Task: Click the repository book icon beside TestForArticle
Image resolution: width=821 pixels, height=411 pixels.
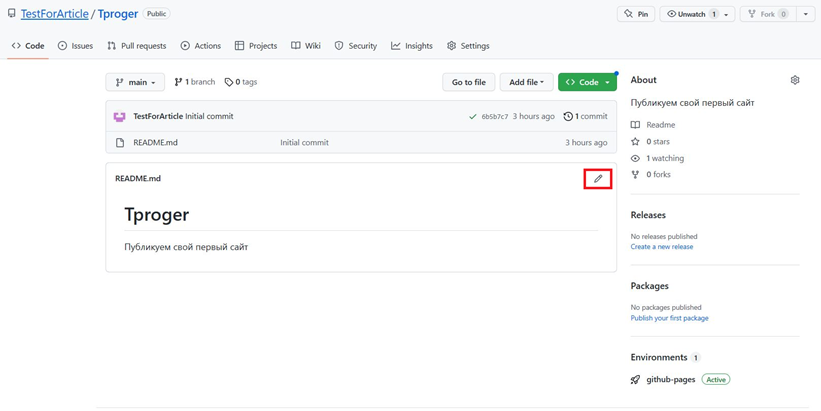Action: click(12, 14)
